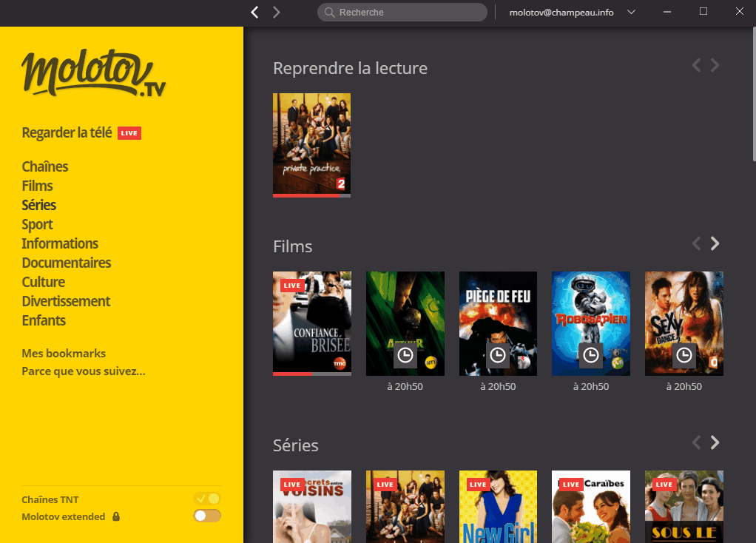Open Parce que vous suivez...
This screenshot has height=543, width=756.
[x=84, y=371]
